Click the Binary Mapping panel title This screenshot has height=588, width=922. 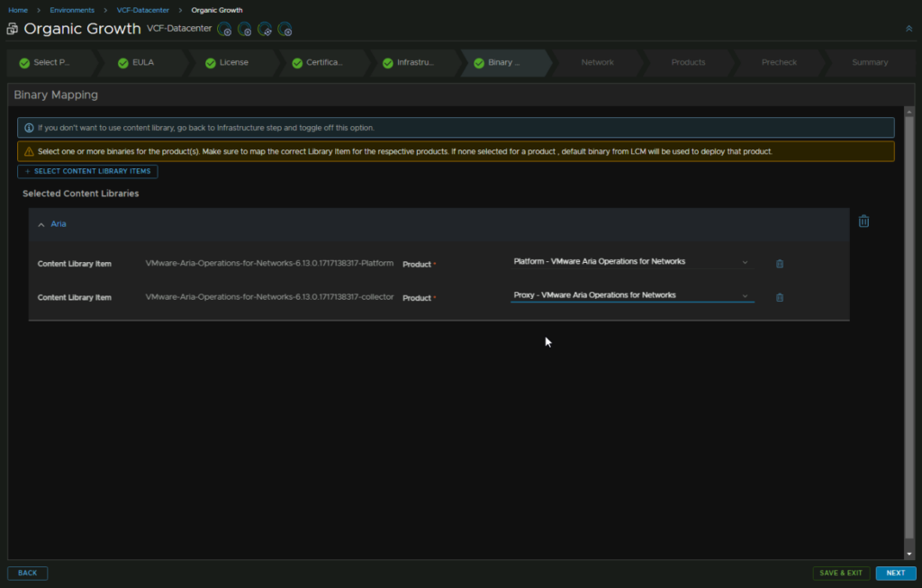tap(56, 95)
